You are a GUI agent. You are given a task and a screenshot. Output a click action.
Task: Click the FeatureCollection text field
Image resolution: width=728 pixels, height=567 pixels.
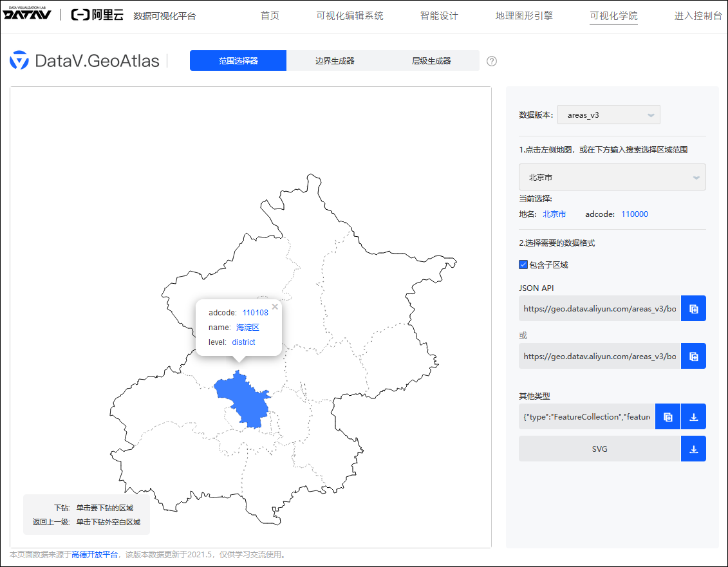(x=587, y=416)
